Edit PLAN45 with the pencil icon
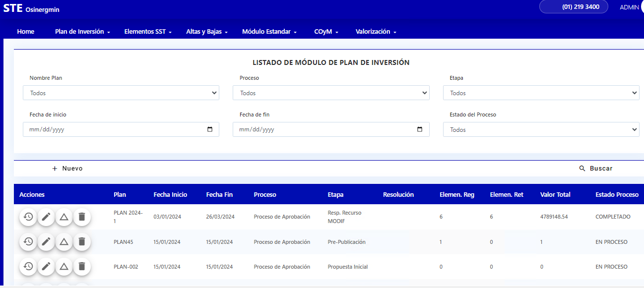 46,241
